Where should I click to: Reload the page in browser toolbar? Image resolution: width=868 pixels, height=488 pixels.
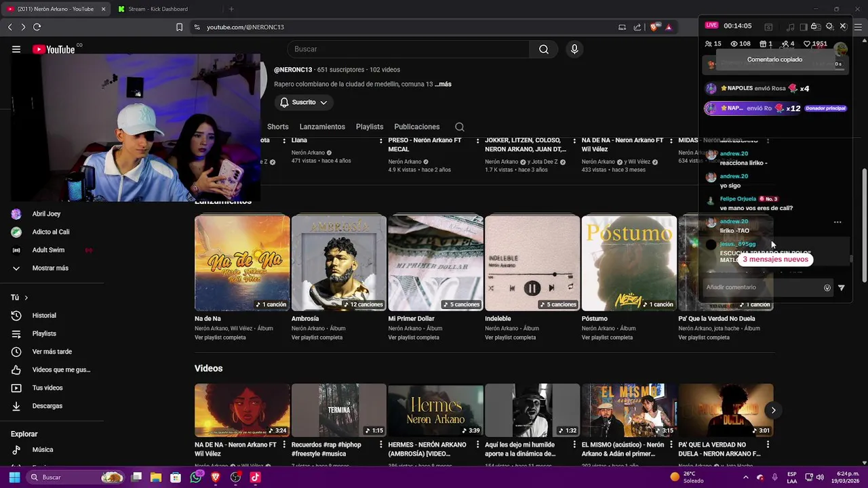tap(37, 27)
